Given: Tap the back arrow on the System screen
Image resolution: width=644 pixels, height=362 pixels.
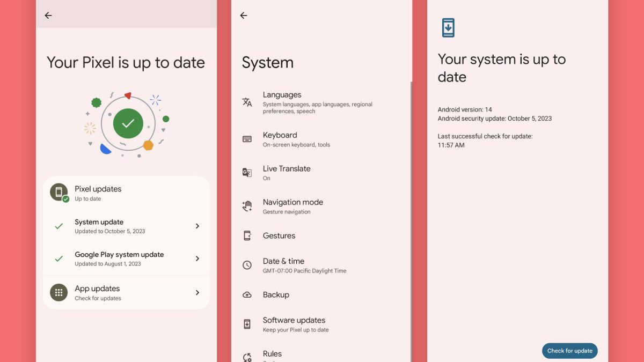Looking at the screenshot, I should pyautogui.click(x=244, y=16).
